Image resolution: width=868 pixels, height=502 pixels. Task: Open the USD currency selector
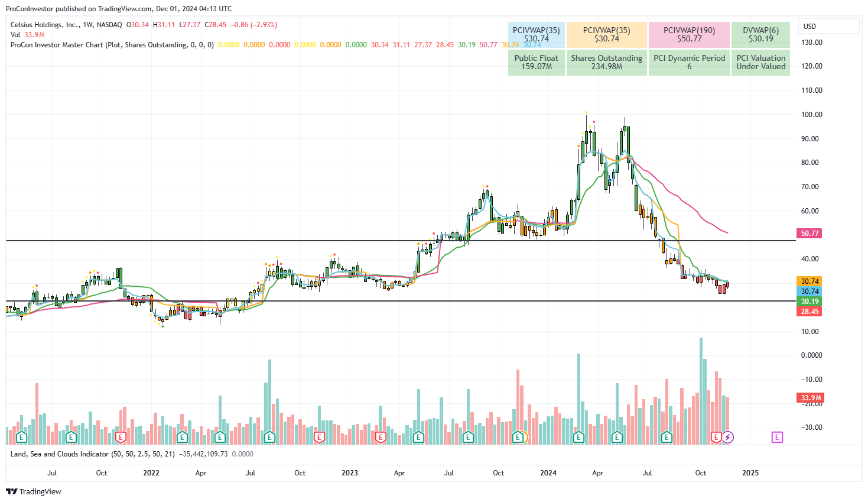coord(829,26)
